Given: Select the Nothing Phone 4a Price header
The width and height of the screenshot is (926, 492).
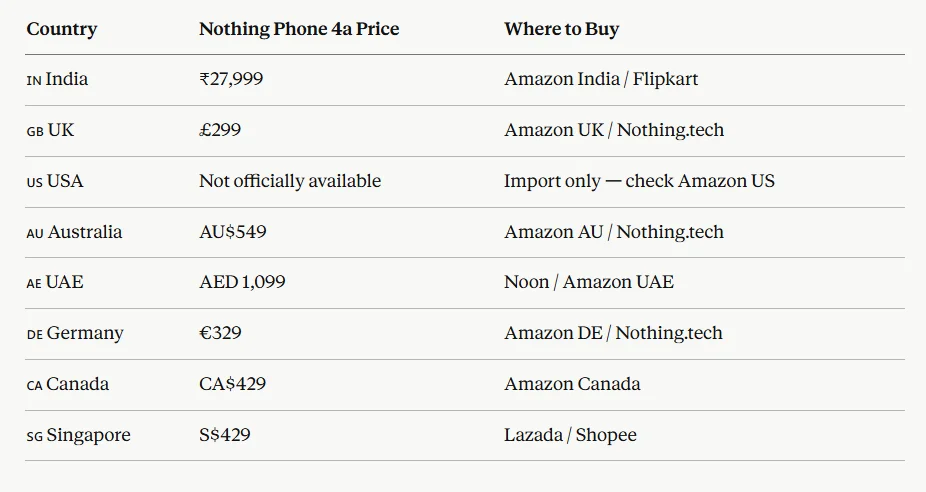Looking at the screenshot, I should pos(299,29).
